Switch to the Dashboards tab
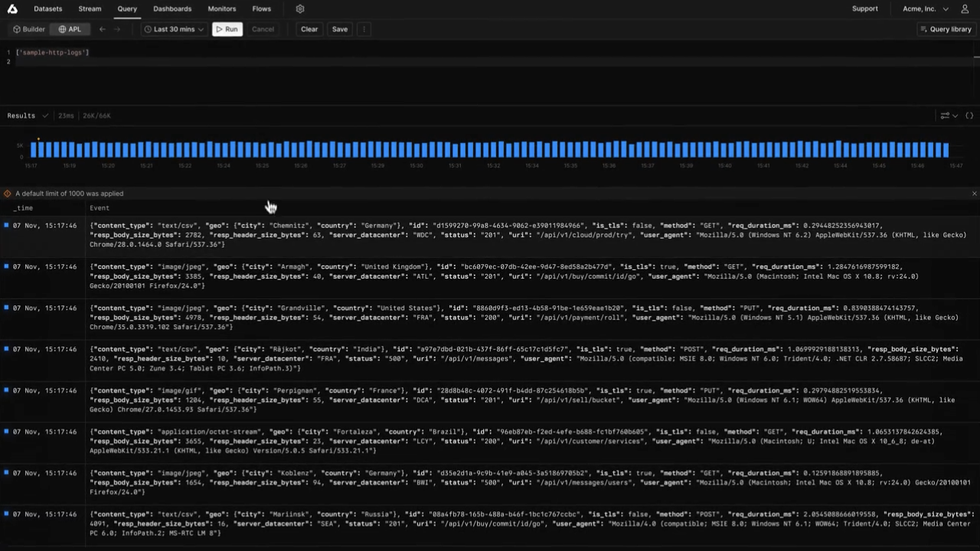Screen dimensions: 980x551 point(172,8)
